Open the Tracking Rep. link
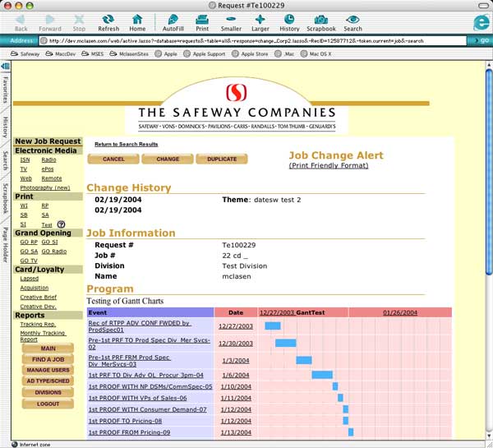This screenshot has width=493, height=448. 38,324
